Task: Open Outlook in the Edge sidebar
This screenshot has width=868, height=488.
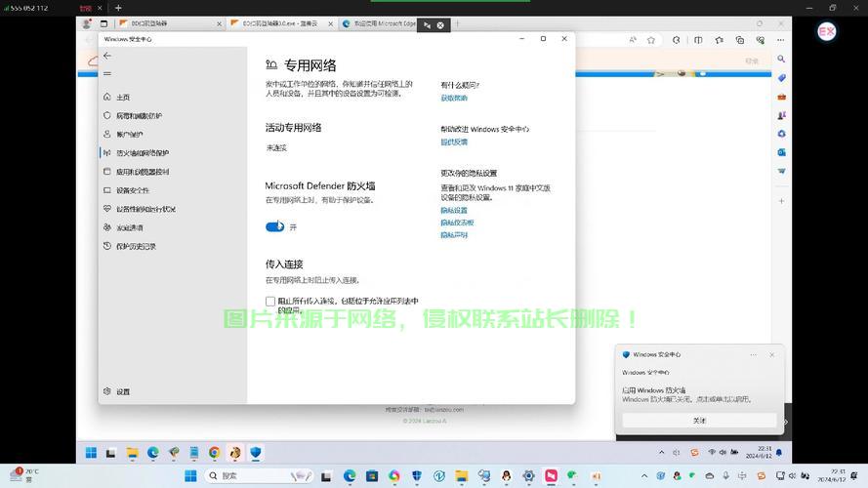Action: point(781,152)
